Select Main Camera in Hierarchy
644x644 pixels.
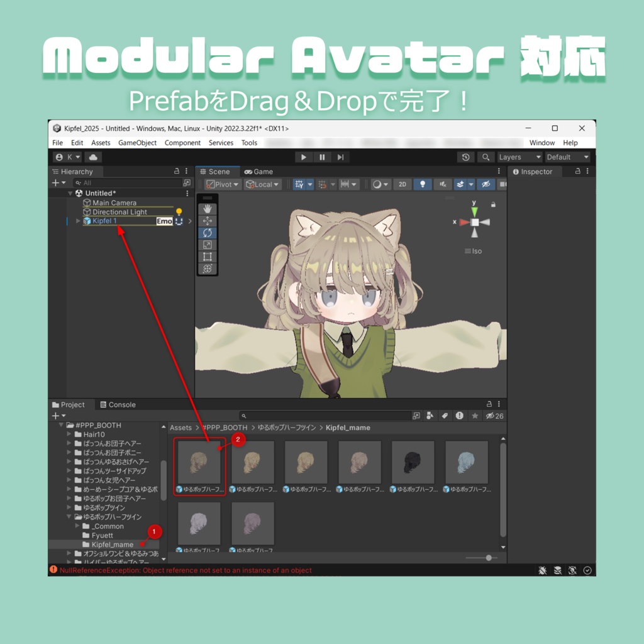coord(109,203)
